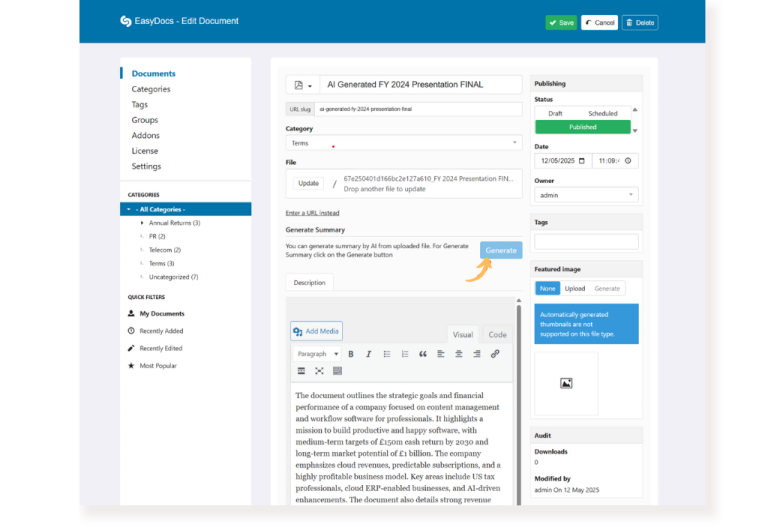Click the Bold formatting icon

pyautogui.click(x=351, y=354)
